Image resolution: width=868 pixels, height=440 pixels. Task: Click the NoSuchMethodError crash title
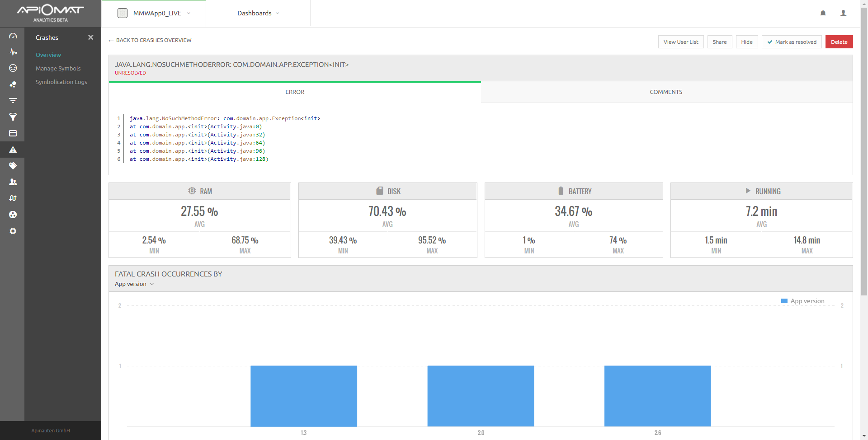(x=232, y=65)
